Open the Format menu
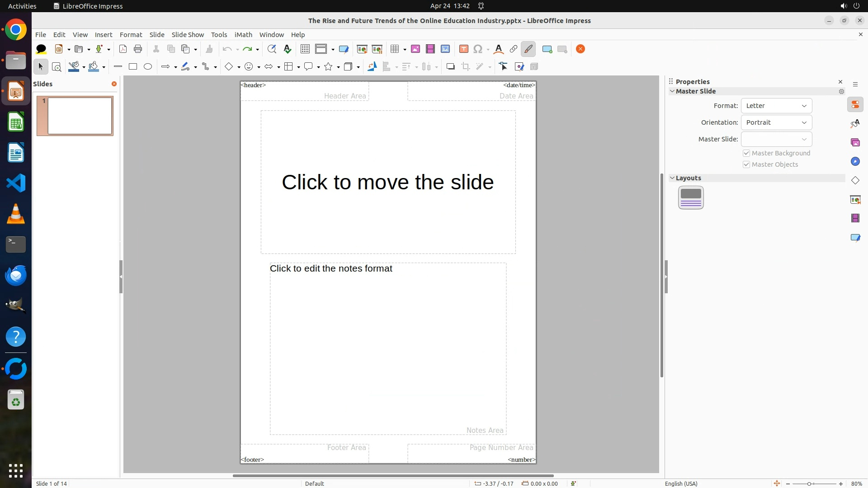This screenshot has height=488, width=868. click(x=131, y=35)
